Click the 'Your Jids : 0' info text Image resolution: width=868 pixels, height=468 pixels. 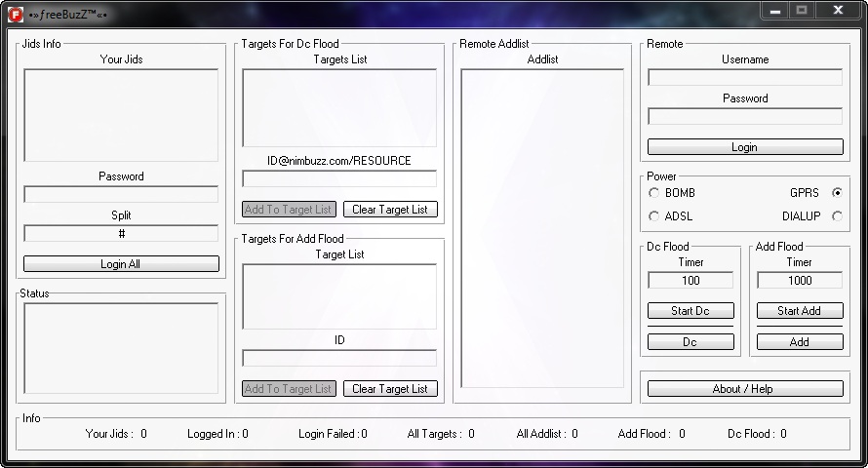(x=116, y=434)
